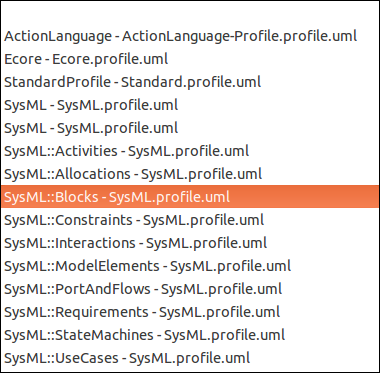
Task: Click the SysML::Allocations list entry
Action: pos(190,174)
